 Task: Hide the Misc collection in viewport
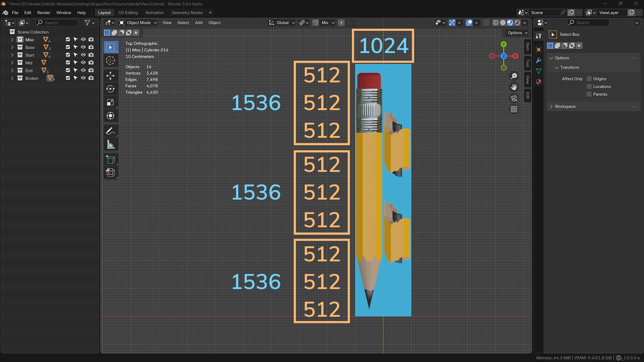point(83,40)
